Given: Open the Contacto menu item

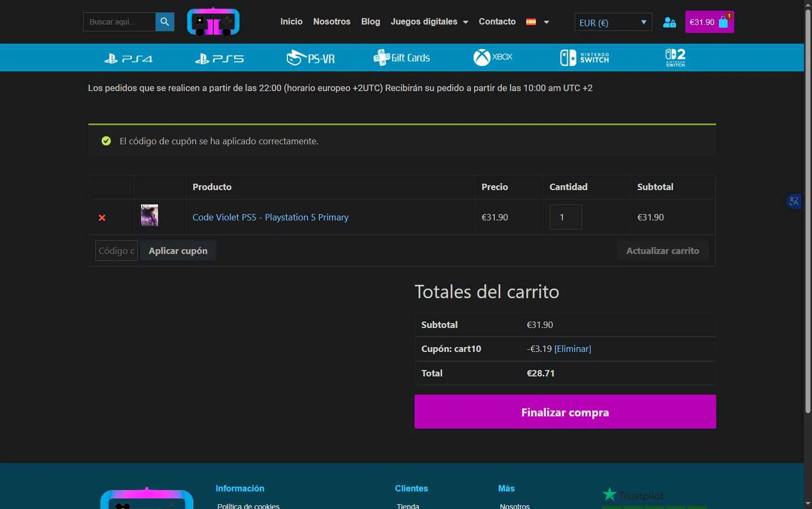Looking at the screenshot, I should (x=497, y=22).
